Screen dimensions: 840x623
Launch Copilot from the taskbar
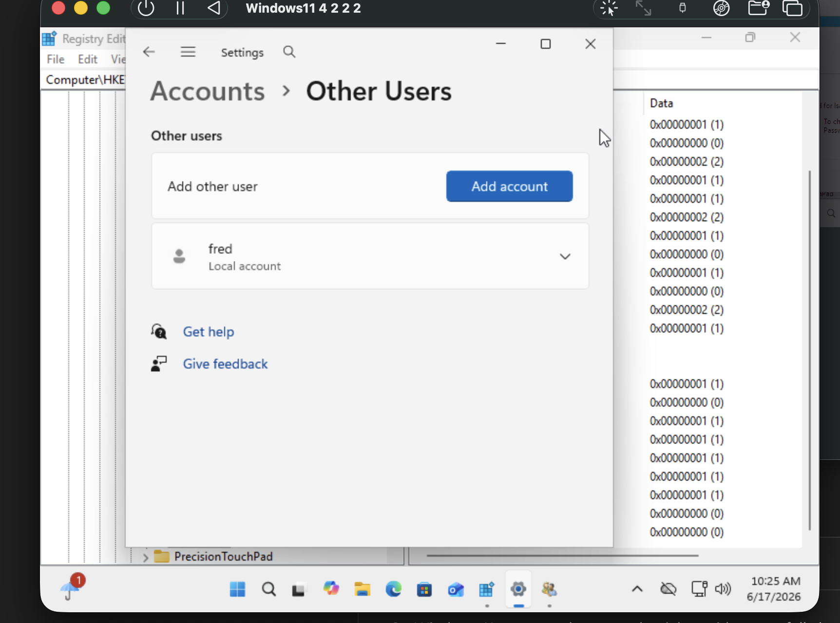coord(331,588)
